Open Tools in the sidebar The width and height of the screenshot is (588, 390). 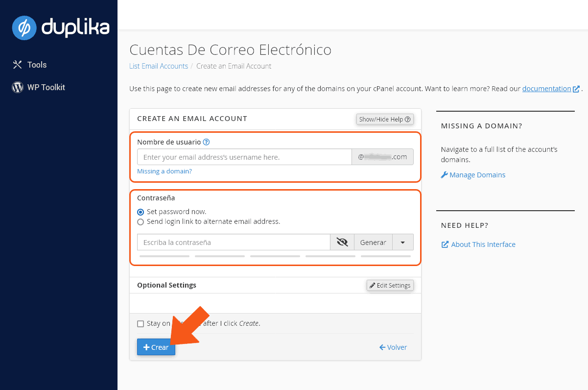37,65
